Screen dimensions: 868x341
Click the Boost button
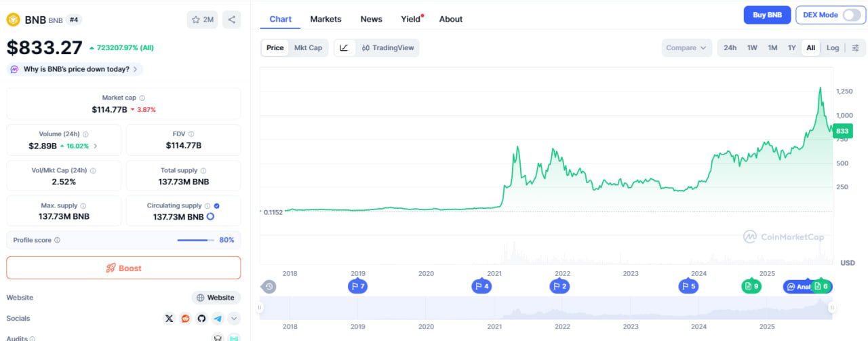tap(123, 268)
